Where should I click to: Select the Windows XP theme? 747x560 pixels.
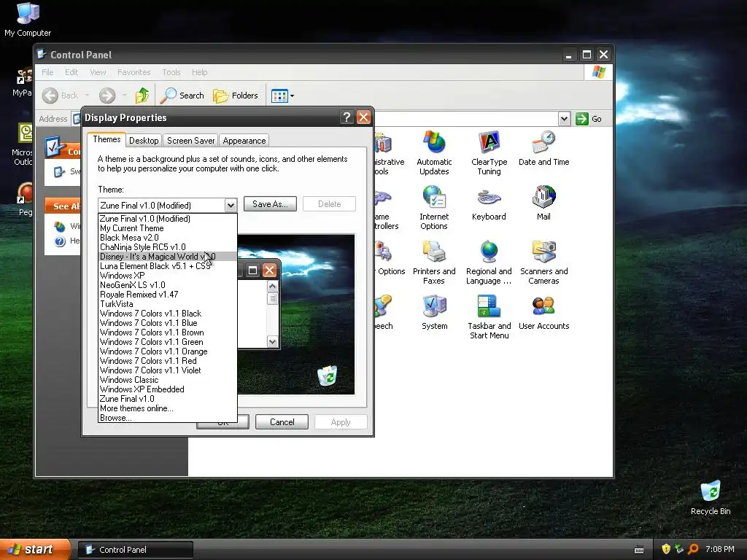[167, 275]
